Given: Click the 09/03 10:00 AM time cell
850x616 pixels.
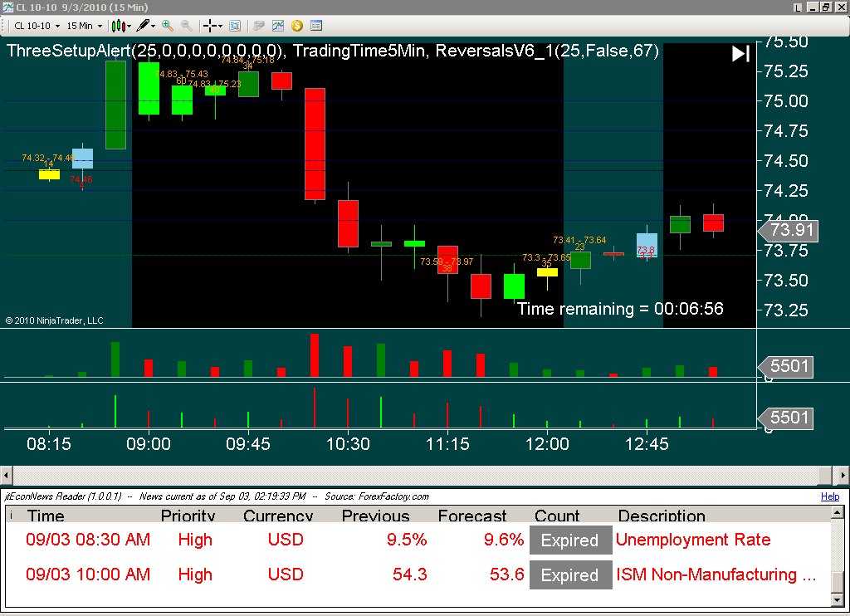Looking at the screenshot, I should 88,574.
